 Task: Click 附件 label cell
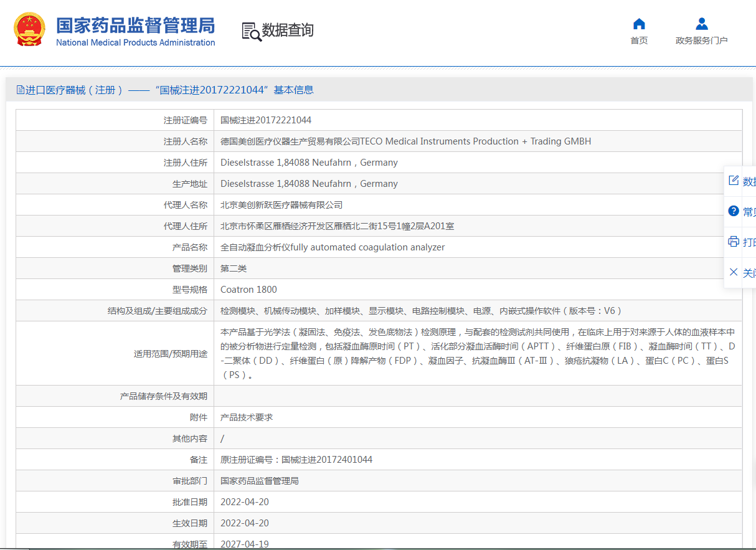[115, 417]
